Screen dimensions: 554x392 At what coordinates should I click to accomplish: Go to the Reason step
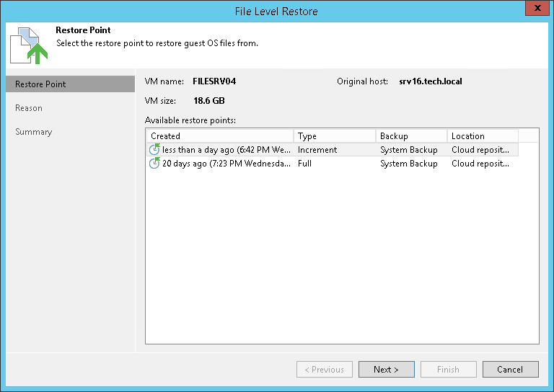29,108
